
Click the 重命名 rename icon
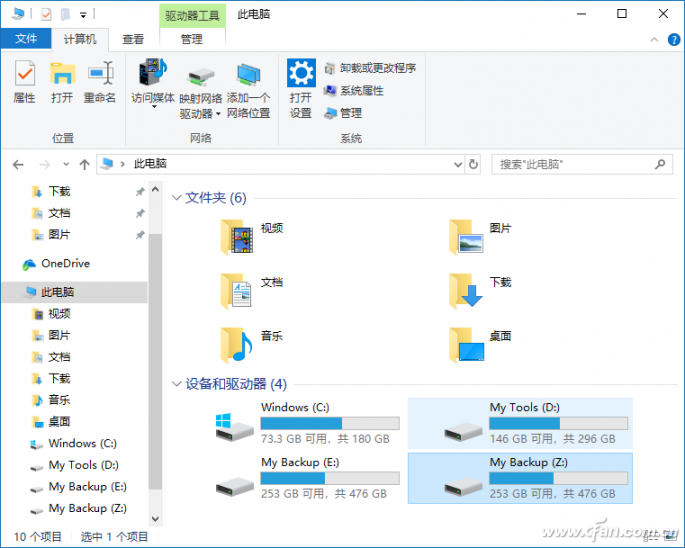(x=100, y=73)
